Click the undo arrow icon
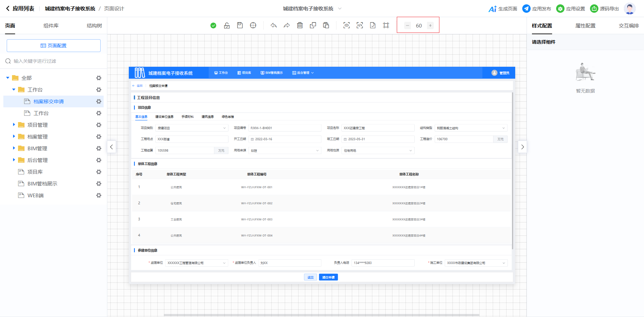 click(x=274, y=25)
